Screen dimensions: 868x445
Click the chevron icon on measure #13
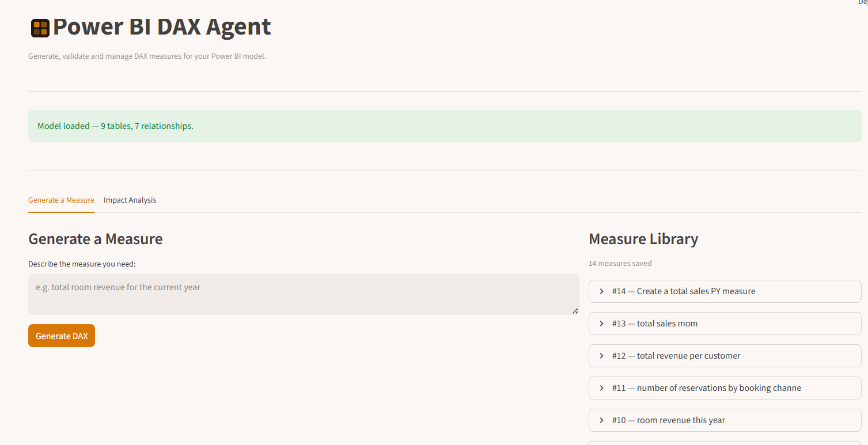pos(601,323)
